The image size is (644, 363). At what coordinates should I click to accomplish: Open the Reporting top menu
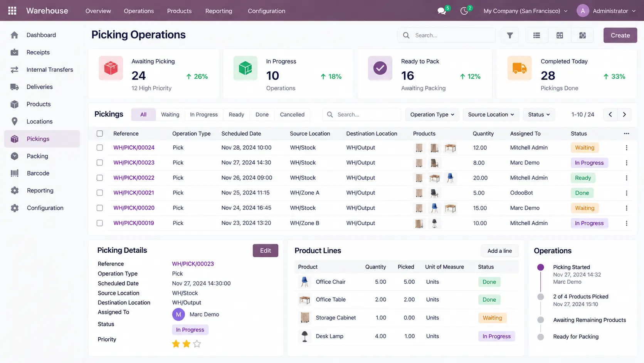click(219, 11)
